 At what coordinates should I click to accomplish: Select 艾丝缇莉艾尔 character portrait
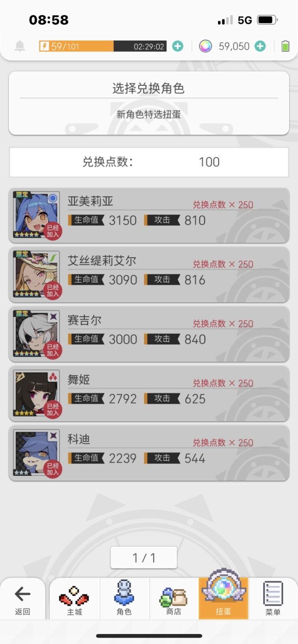36,274
